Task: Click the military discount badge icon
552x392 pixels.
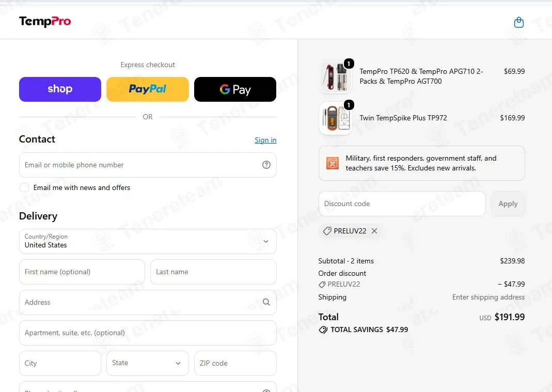Action: click(333, 163)
